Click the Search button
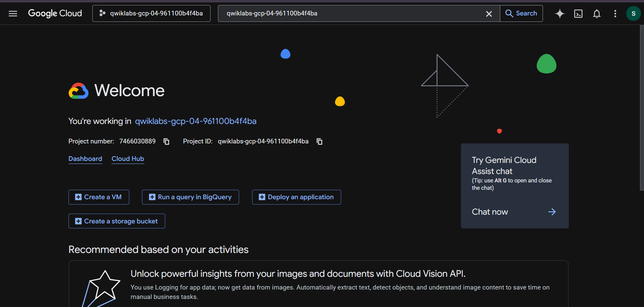 pyautogui.click(x=521, y=13)
